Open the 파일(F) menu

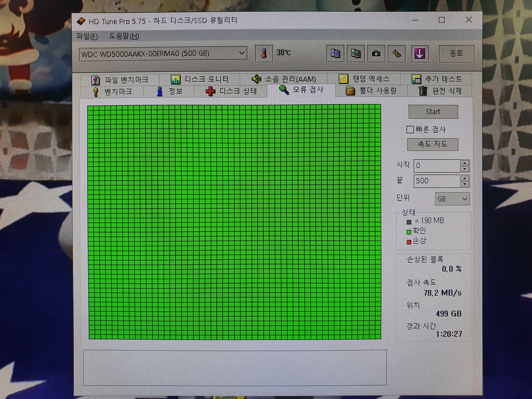pyautogui.click(x=87, y=36)
